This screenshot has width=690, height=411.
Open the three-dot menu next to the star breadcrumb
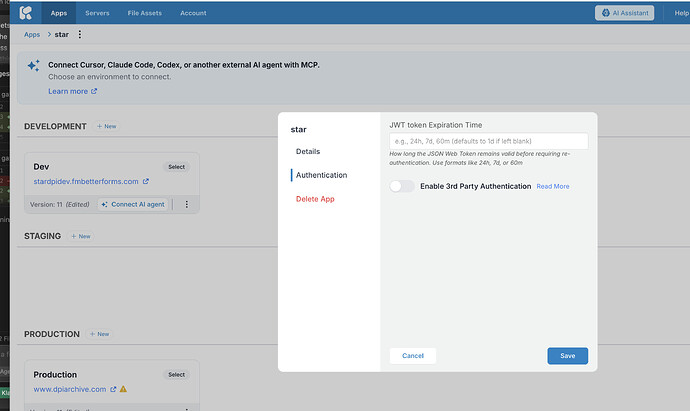click(x=80, y=34)
